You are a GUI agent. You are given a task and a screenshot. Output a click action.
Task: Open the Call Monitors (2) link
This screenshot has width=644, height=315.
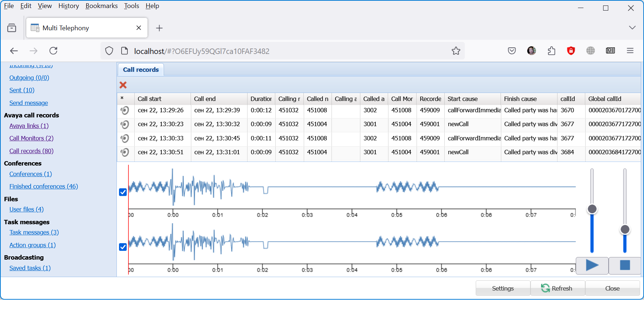click(x=31, y=138)
